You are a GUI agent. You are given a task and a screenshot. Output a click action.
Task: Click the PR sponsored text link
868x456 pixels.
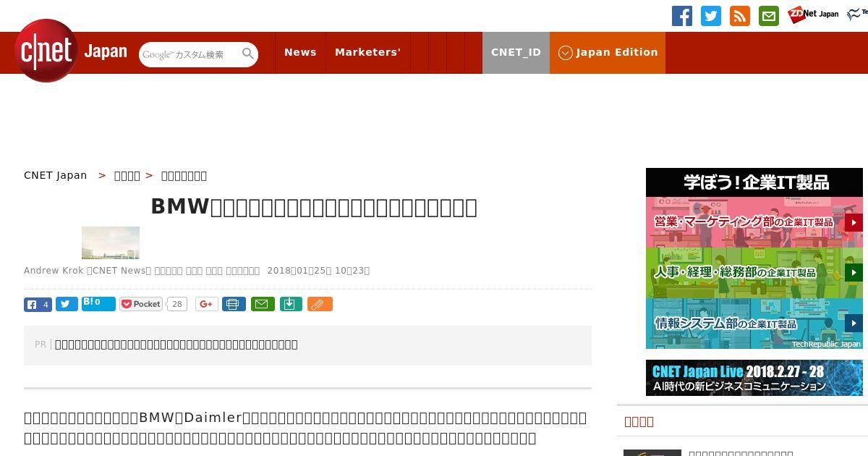tap(176, 345)
